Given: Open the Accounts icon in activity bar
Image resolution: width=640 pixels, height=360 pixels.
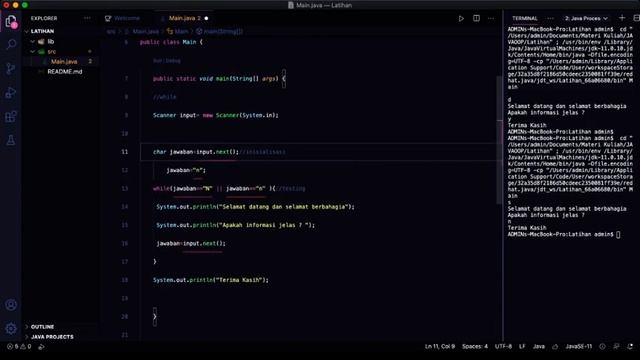Looking at the screenshot, I should [11, 305].
